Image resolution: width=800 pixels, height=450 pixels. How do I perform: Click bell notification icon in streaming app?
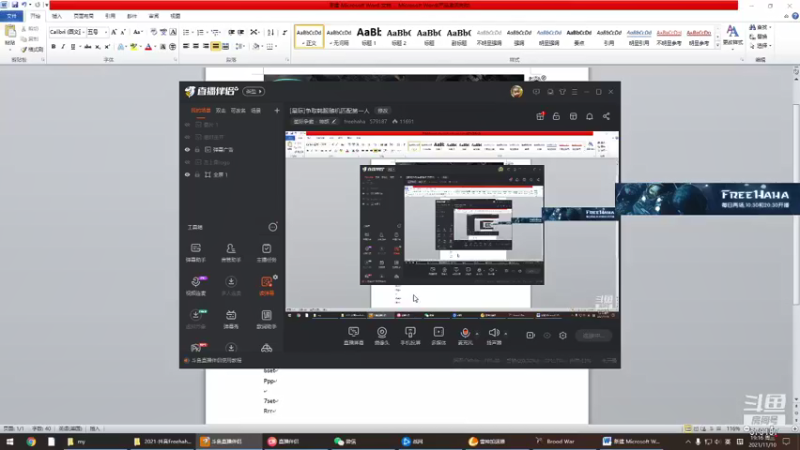[589, 116]
